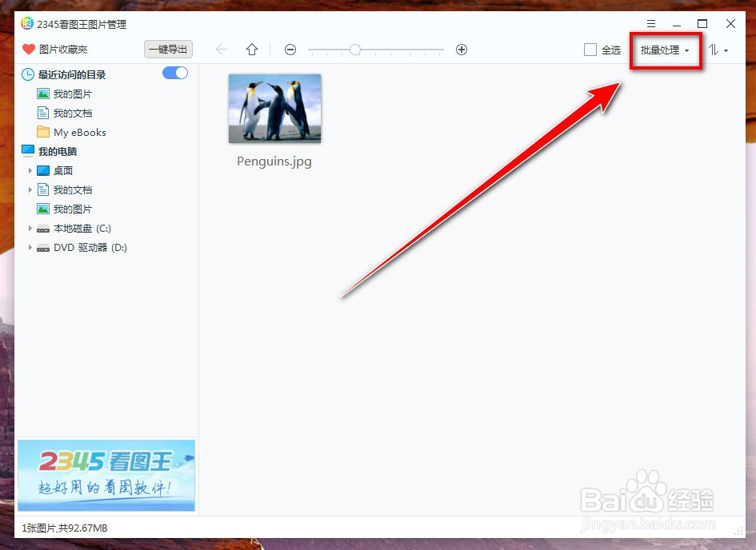
Task: Click the sort order arrows icon
Action: click(714, 50)
